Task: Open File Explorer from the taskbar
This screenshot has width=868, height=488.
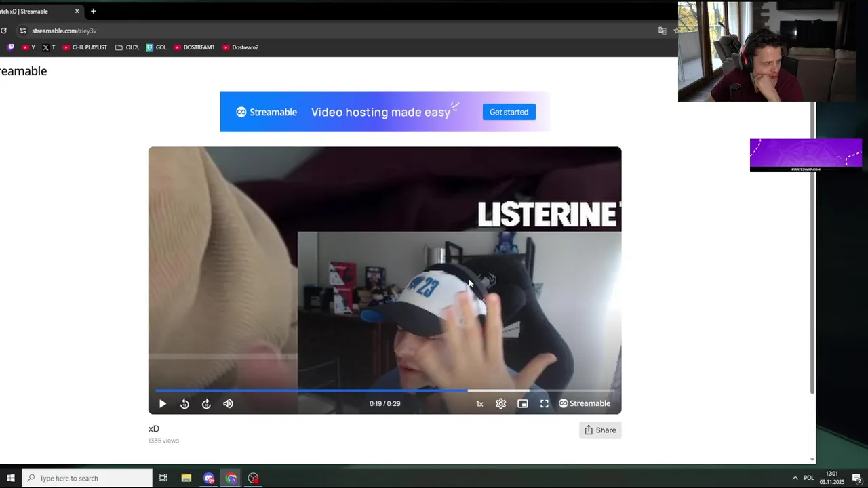Action: pos(186,478)
